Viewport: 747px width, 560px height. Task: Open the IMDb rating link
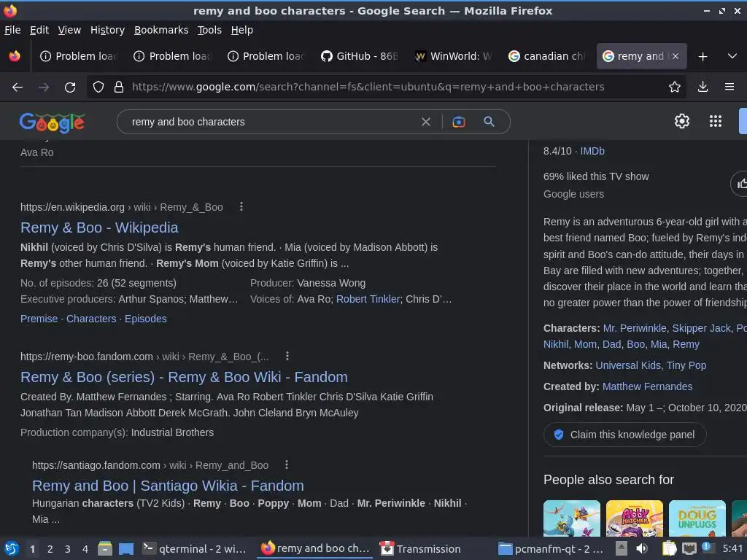592,151
